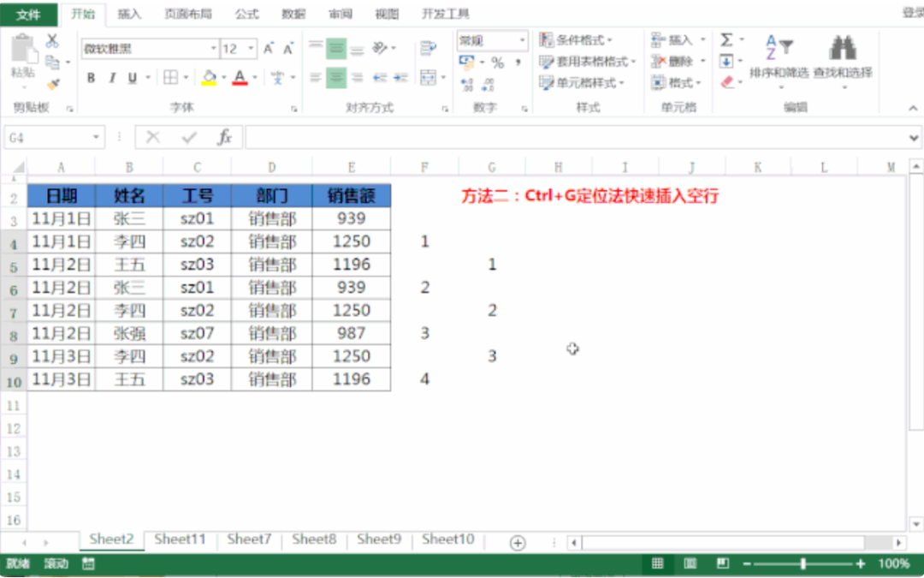Apply red font color A
Viewport: 924px width, 578px height.
pyautogui.click(x=240, y=77)
